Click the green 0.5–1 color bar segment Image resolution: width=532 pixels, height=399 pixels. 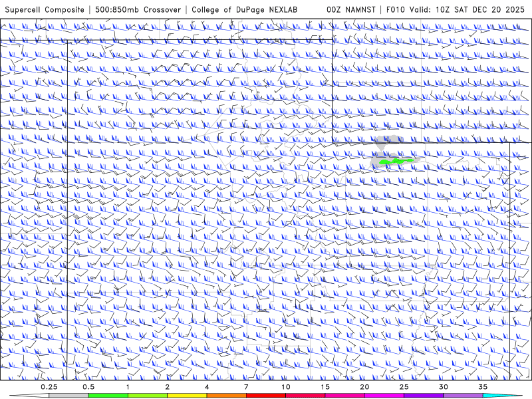pos(108,396)
